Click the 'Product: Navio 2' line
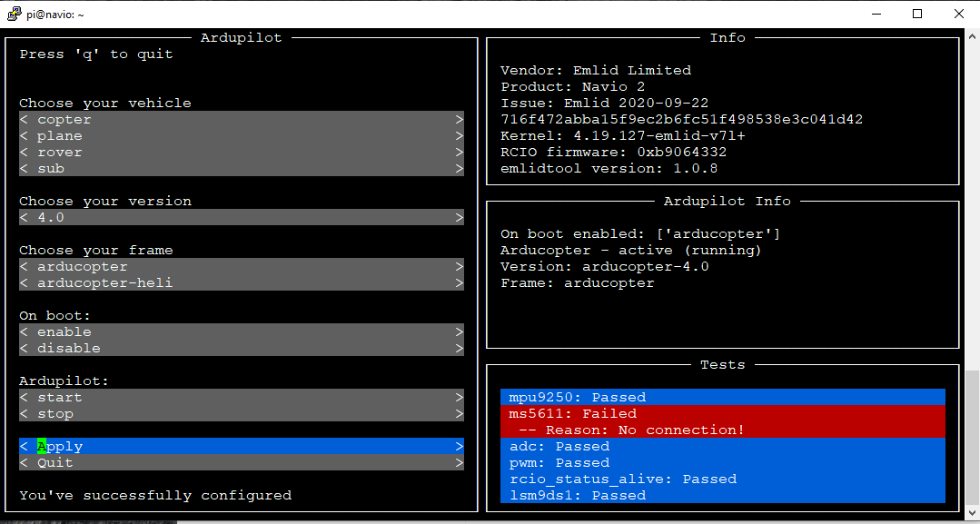This screenshot has height=524, width=980. pyautogui.click(x=572, y=86)
